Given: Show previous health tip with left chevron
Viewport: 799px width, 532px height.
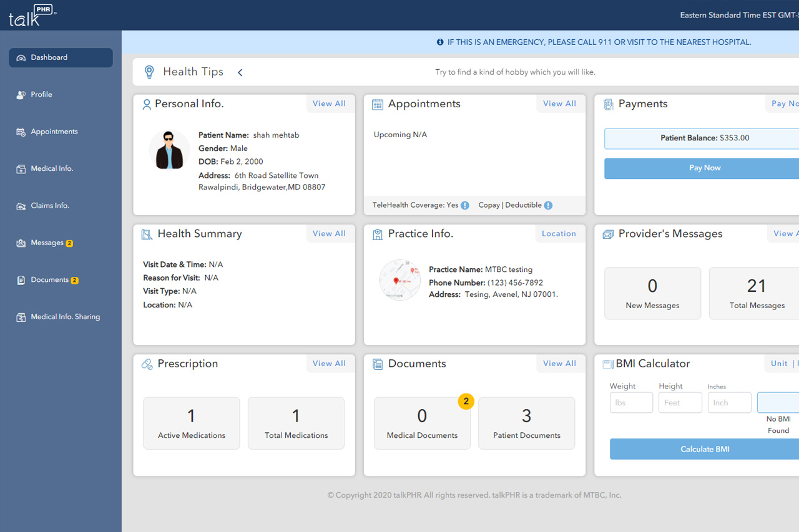Looking at the screenshot, I should coord(240,72).
